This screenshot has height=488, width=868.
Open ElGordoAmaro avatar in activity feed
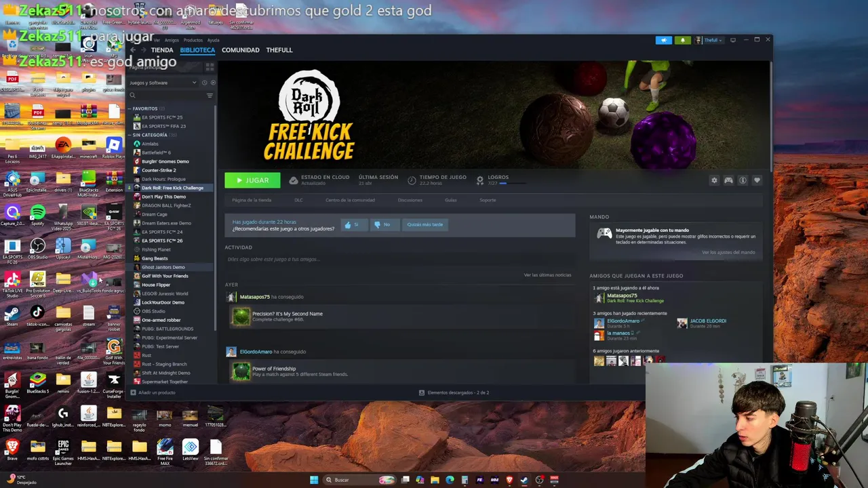(231, 352)
